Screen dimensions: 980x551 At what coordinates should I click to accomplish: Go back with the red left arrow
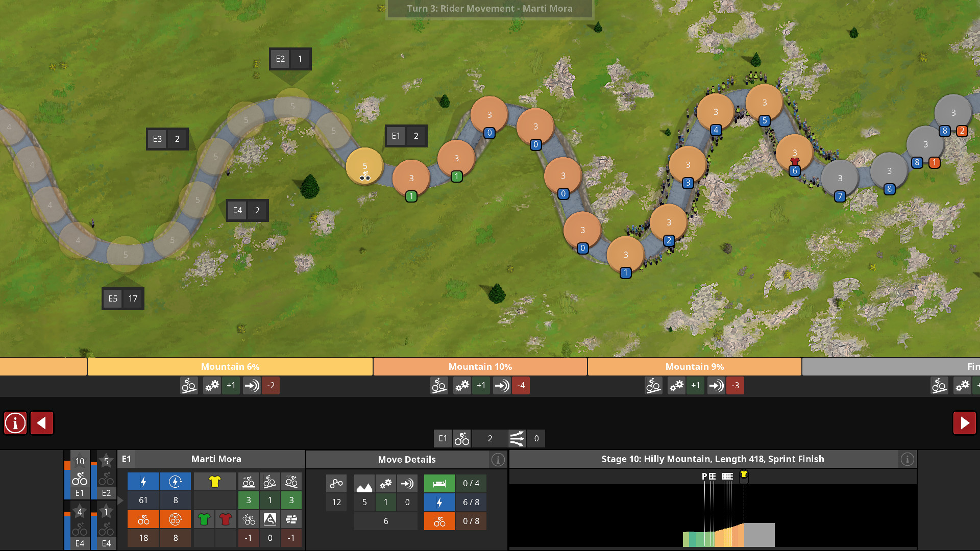pos(42,423)
